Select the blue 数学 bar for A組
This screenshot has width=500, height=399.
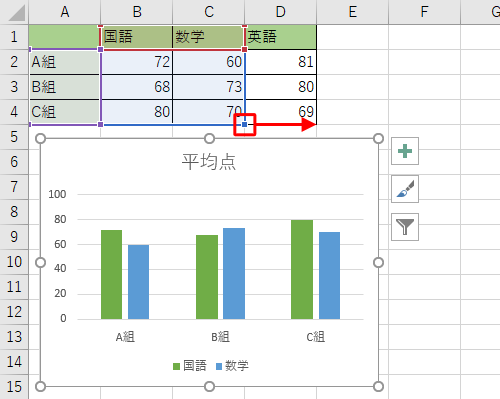[138, 282]
